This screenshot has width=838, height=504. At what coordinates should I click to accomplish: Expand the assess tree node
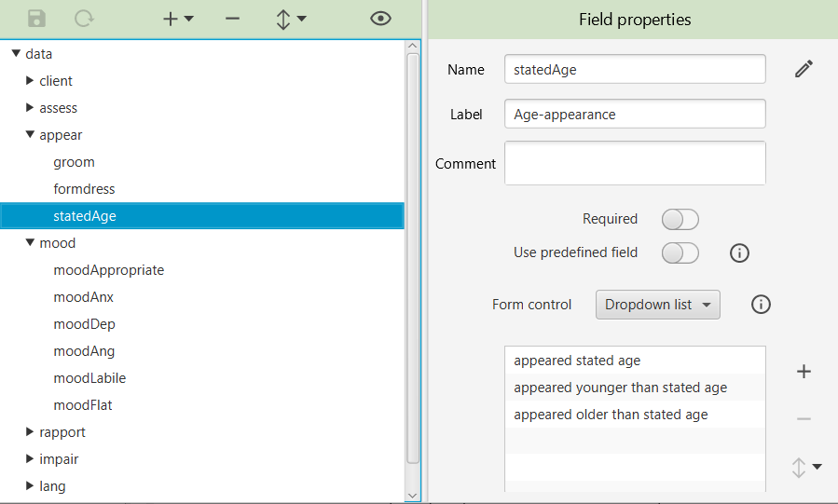pos(30,107)
